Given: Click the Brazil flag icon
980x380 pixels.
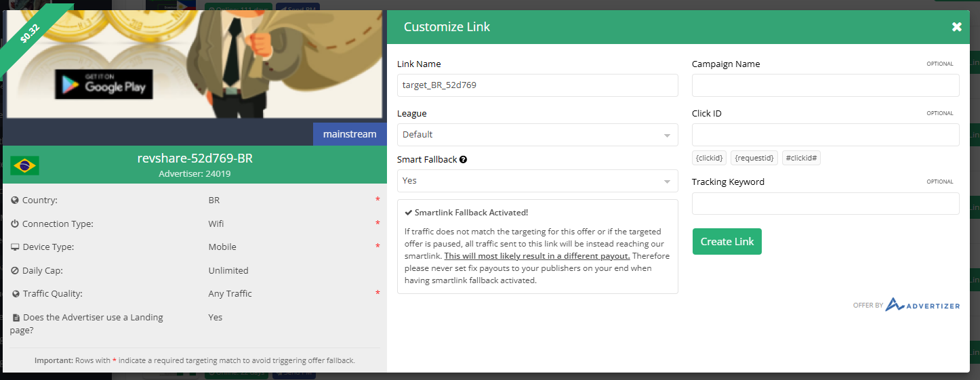Looking at the screenshot, I should click(x=25, y=165).
